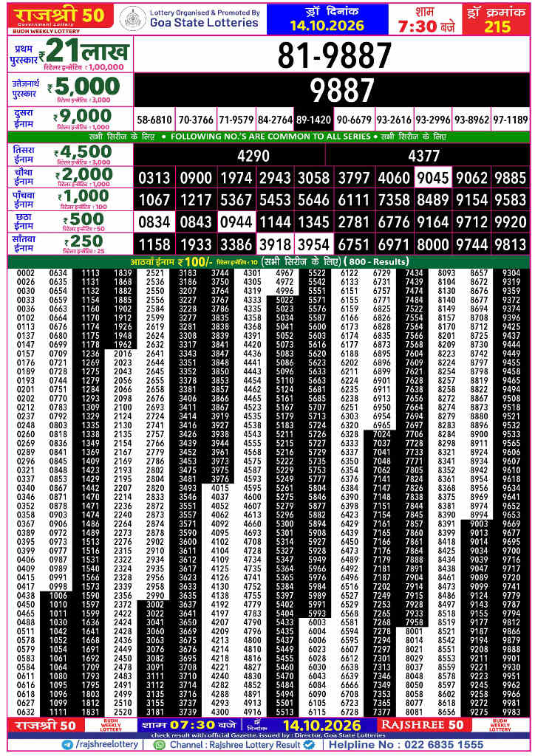
Task: Select second prize number 93-2616
Action: click(x=394, y=120)
